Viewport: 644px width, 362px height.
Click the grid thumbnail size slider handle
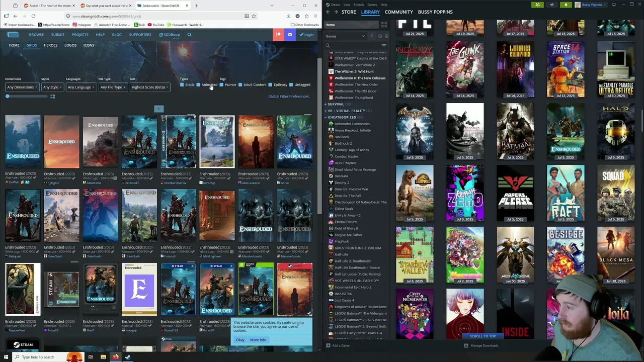(x=8, y=96)
